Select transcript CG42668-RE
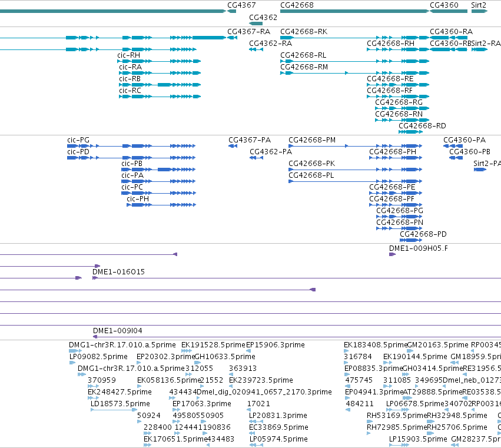The height and width of the screenshot is (448, 501). [x=390, y=79]
